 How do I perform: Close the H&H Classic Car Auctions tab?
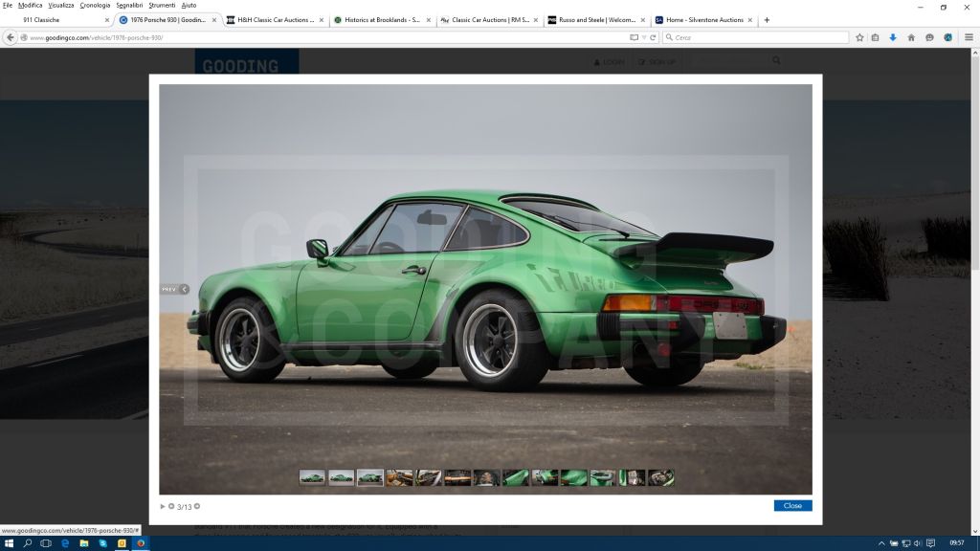pos(322,20)
